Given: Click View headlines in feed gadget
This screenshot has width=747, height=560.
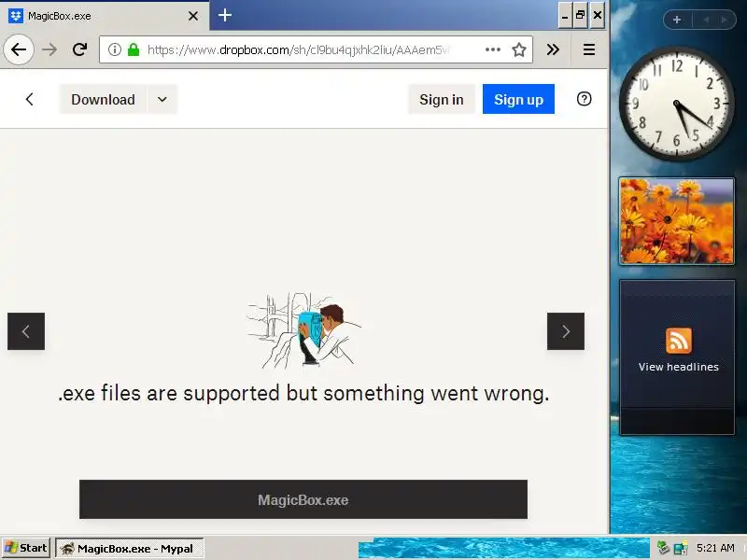Looking at the screenshot, I should [679, 367].
